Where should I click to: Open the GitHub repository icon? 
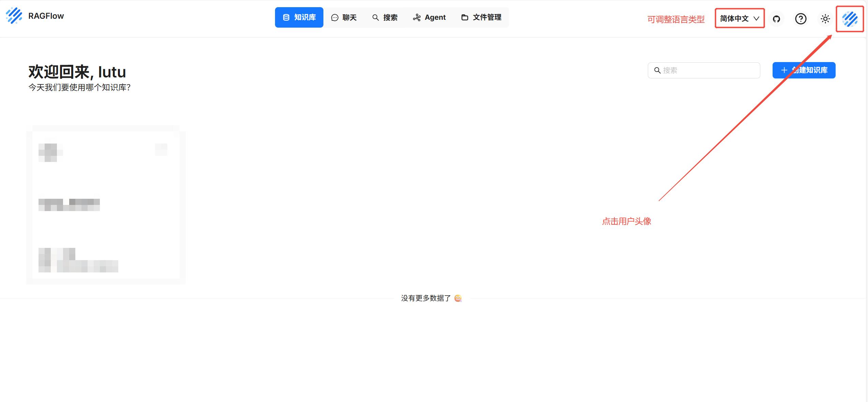776,19
